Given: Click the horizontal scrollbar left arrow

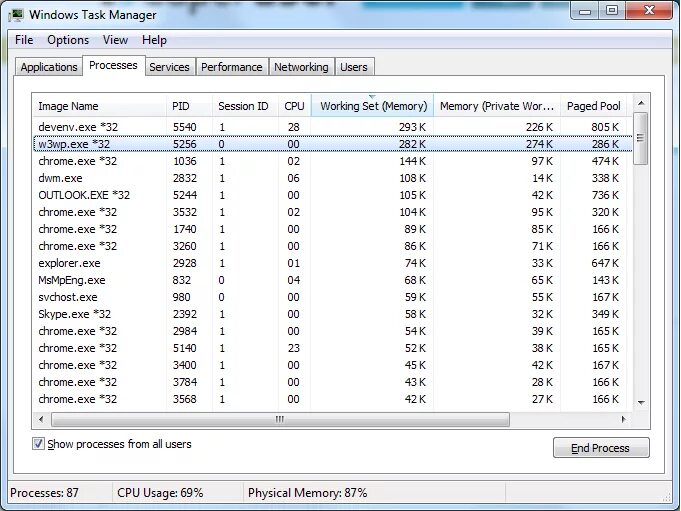Looking at the screenshot, I should [41, 419].
